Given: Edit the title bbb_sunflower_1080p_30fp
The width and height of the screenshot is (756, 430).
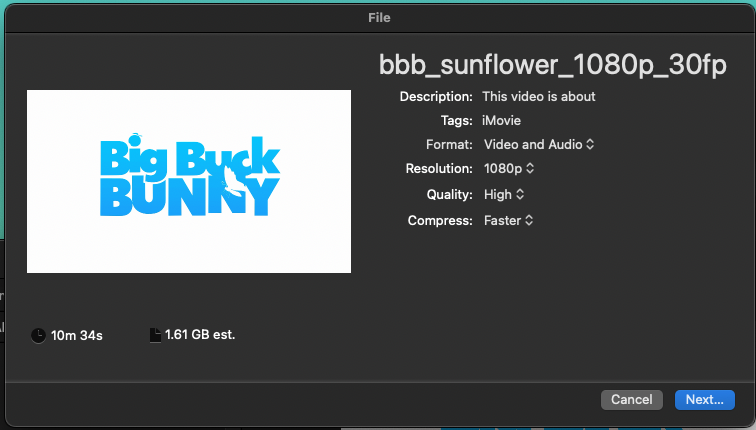Looking at the screenshot, I should coord(553,65).
